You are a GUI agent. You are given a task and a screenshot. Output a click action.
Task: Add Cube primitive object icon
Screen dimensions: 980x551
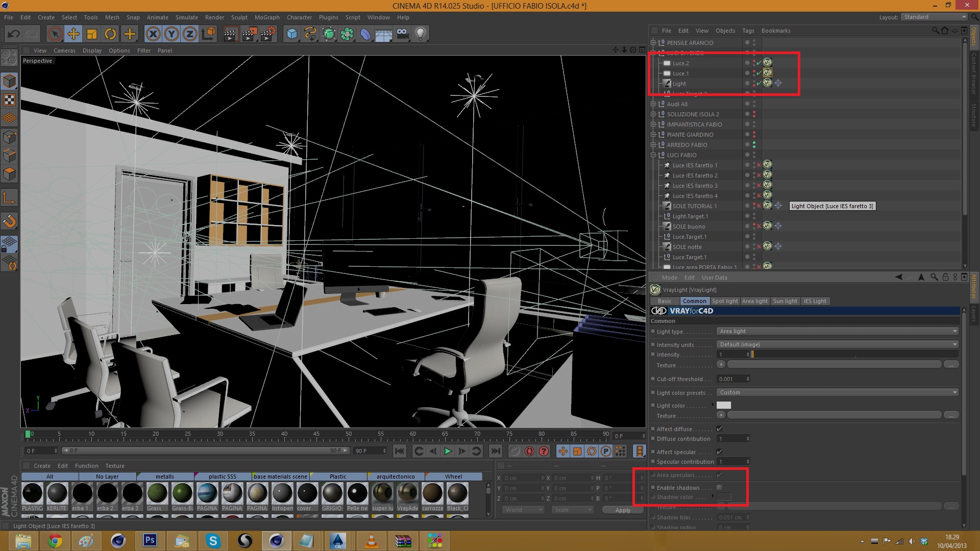click(292, 34)
